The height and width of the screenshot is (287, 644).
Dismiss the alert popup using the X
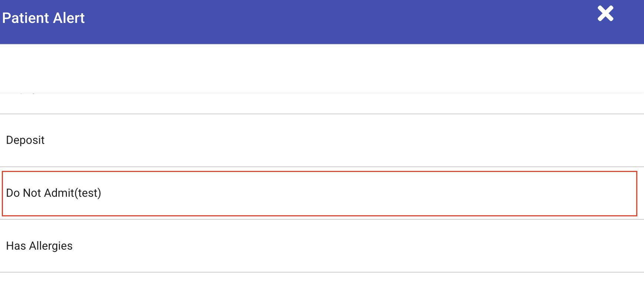(605, 14)
